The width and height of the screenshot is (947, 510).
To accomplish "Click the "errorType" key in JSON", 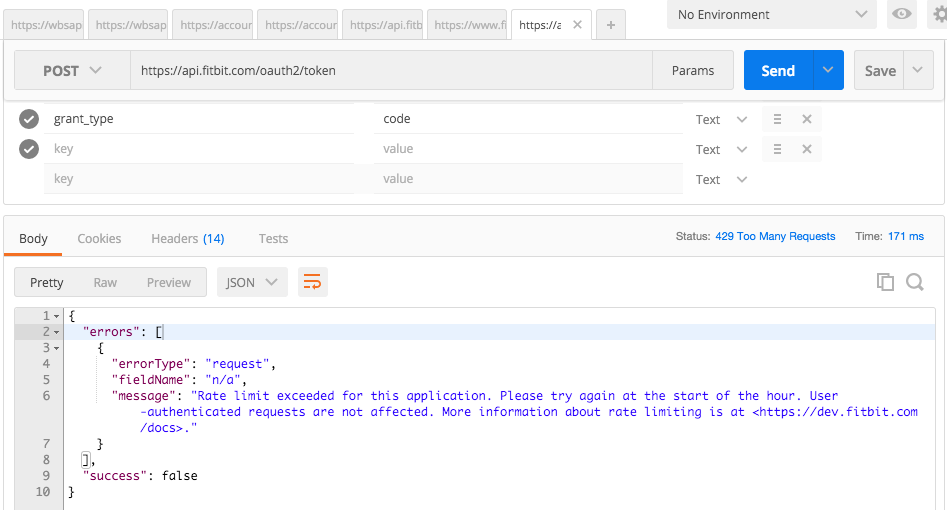I will point(152,364).
